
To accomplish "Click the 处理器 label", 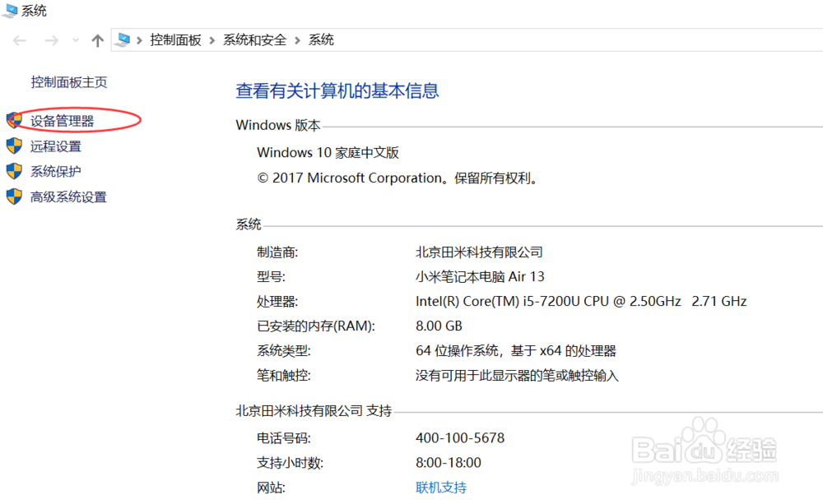I will pos(277,302).
